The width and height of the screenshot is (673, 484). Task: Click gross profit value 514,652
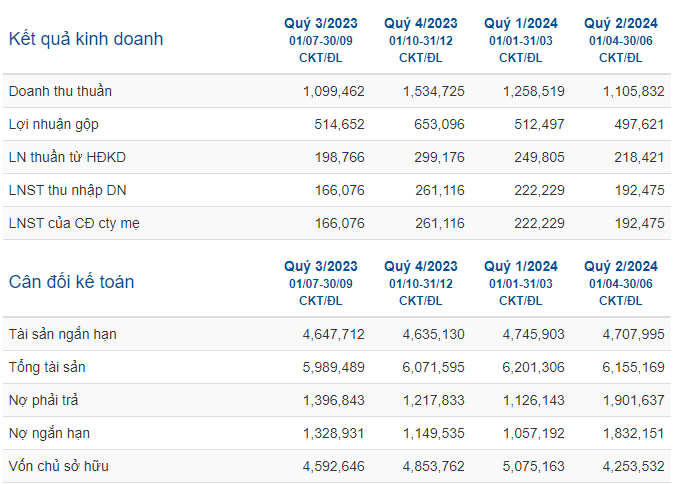pyautogui.click(x=339, y=124)
